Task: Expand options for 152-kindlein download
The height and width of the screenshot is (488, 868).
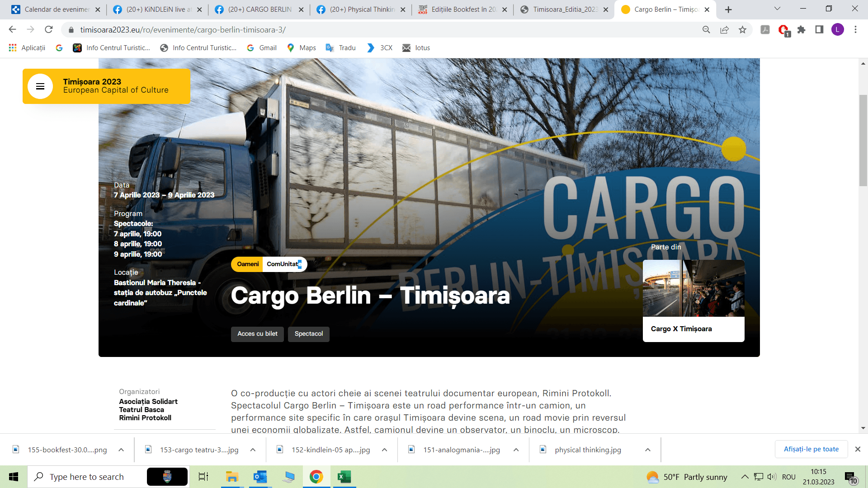Action: pyautogui.click(x=384, y=450)
